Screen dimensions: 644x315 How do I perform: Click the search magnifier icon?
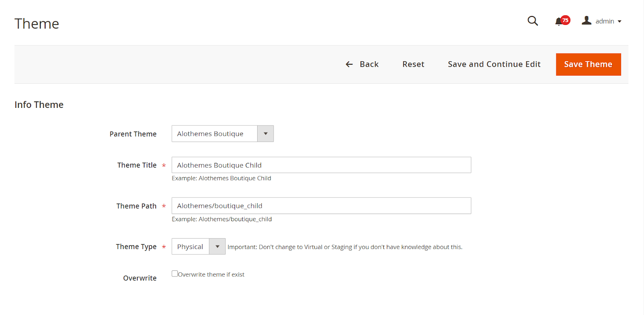[533, 21]
